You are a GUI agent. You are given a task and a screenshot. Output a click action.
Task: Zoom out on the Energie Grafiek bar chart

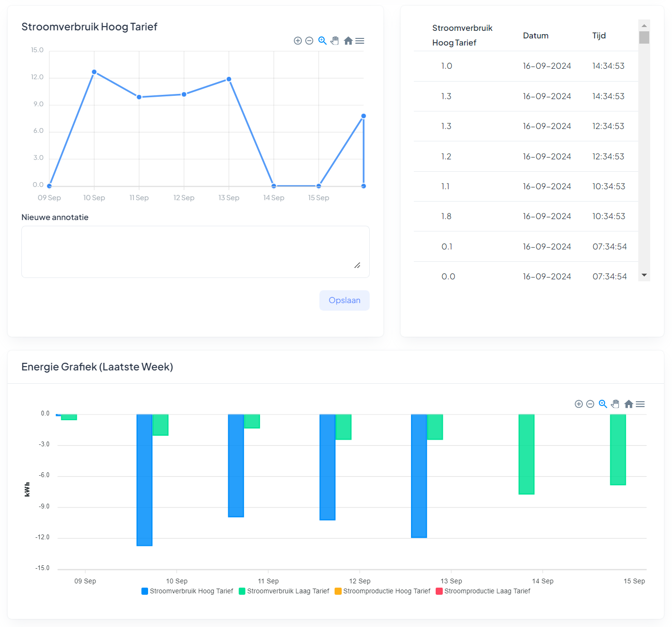590,404
